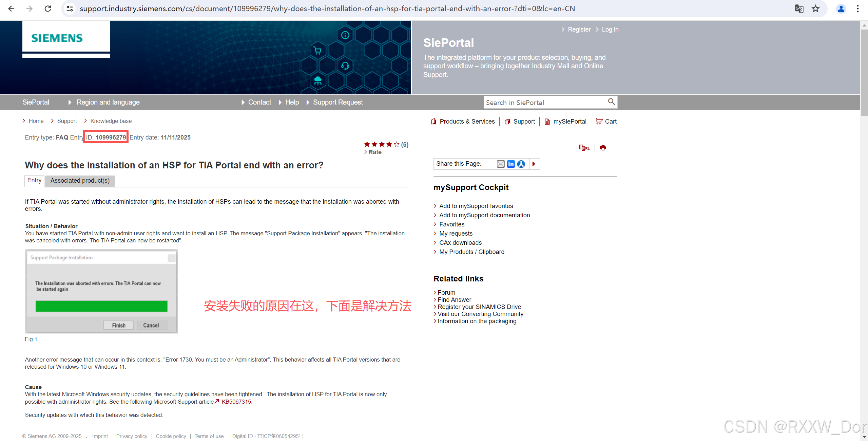Open the KB5067315 Microsoft article link
The image size is (868, 441).
(x=236, y=402)
